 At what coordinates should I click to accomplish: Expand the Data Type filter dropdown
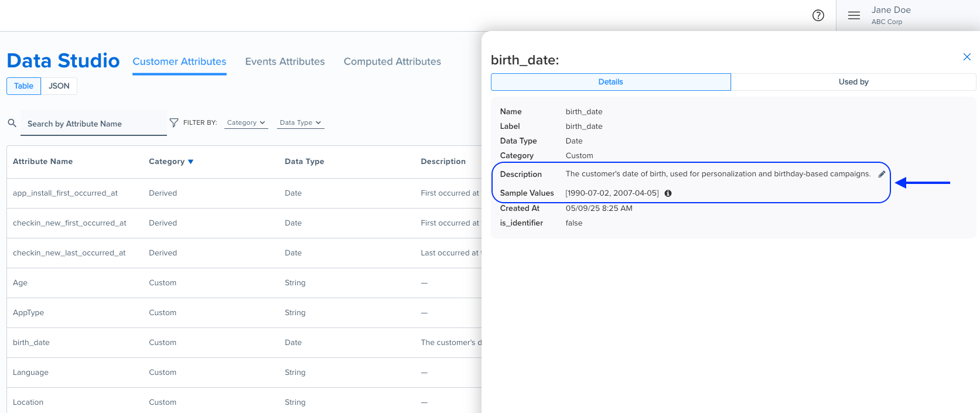301,122
